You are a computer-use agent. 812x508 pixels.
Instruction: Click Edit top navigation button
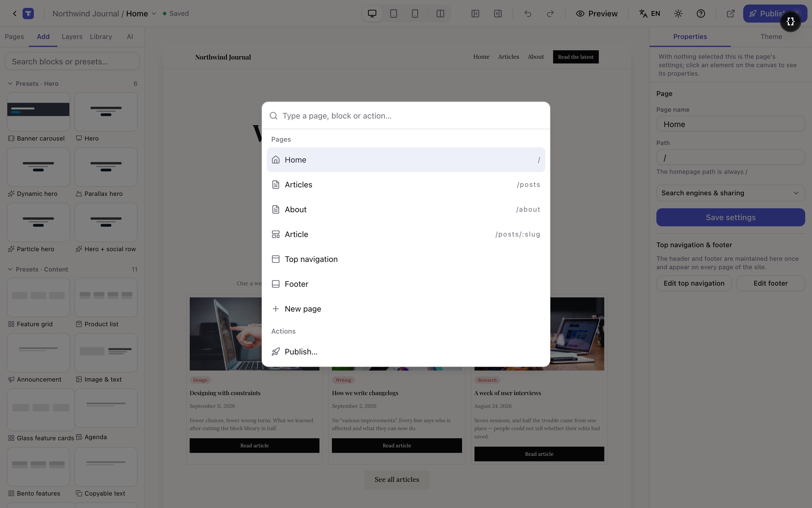tap(694, 283)
